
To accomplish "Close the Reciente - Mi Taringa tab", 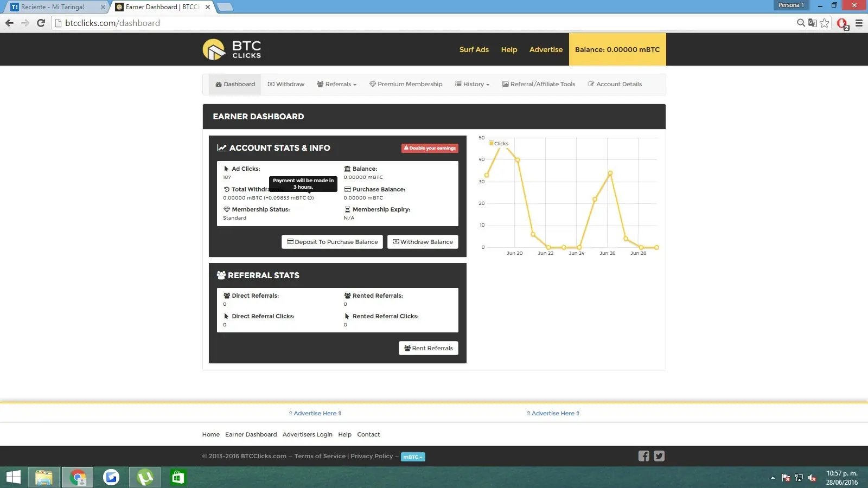I will point(103,7).
